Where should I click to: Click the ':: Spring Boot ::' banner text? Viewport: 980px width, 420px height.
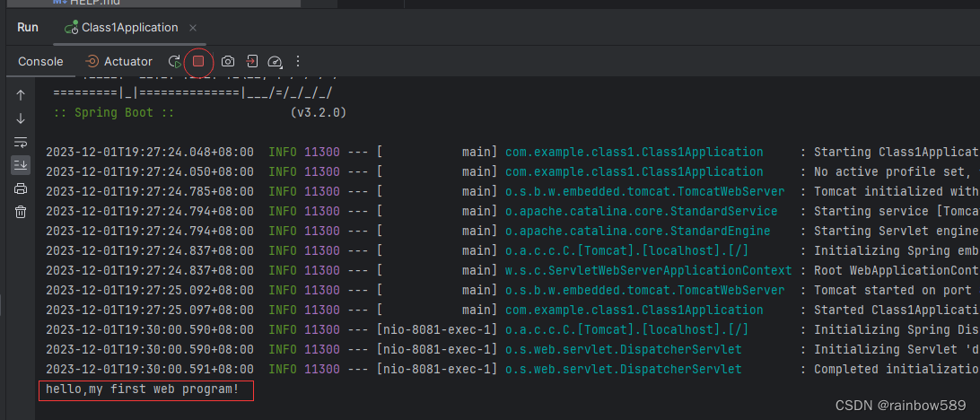[x=113, y=113]
